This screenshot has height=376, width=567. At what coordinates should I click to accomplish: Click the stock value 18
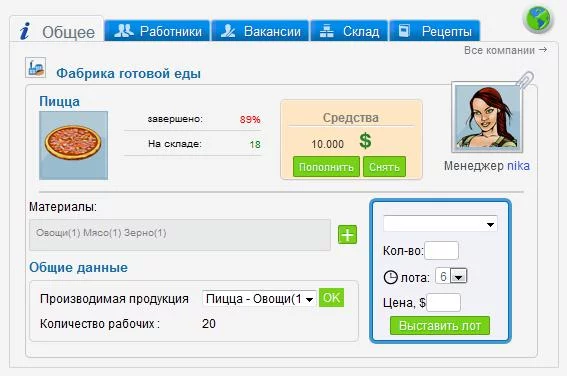255,145
